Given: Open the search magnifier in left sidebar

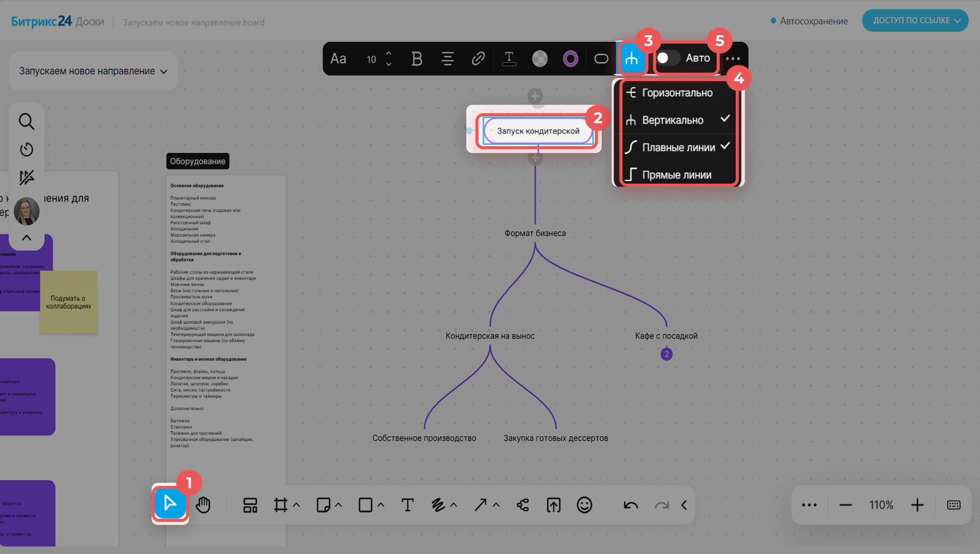Looking at the screenshot, I should [x=27, y=121].
